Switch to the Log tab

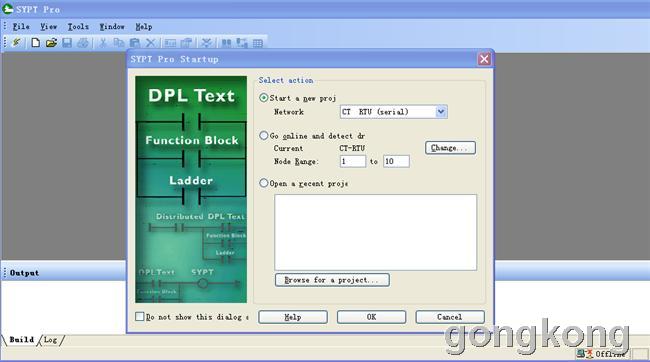[51, 340]
